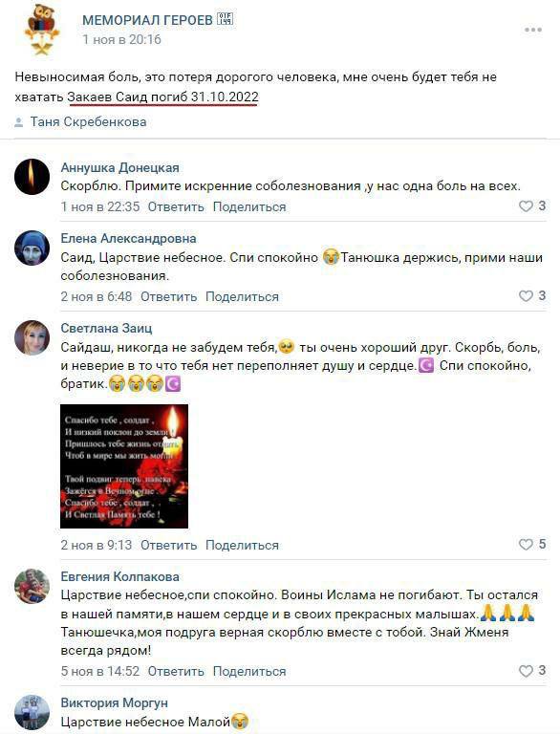
Task: Open post author Таня Скребенкова's profile
Action: [x=89, y=122]
